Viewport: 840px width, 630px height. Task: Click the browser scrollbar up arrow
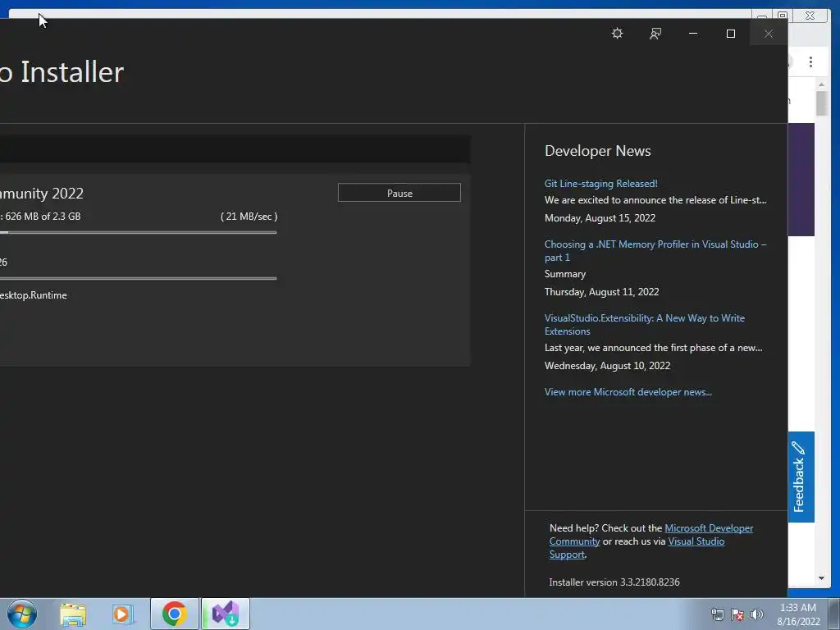pyautogui.click(x=821, y=84)
